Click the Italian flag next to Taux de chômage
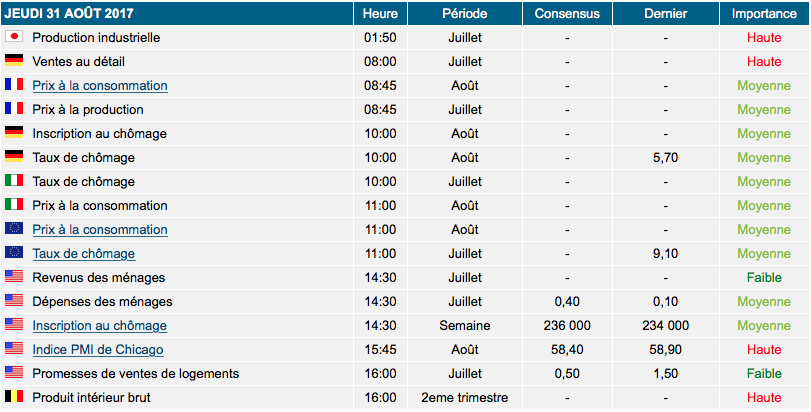Viewport: 811px width, 412px height. (14, 180)
